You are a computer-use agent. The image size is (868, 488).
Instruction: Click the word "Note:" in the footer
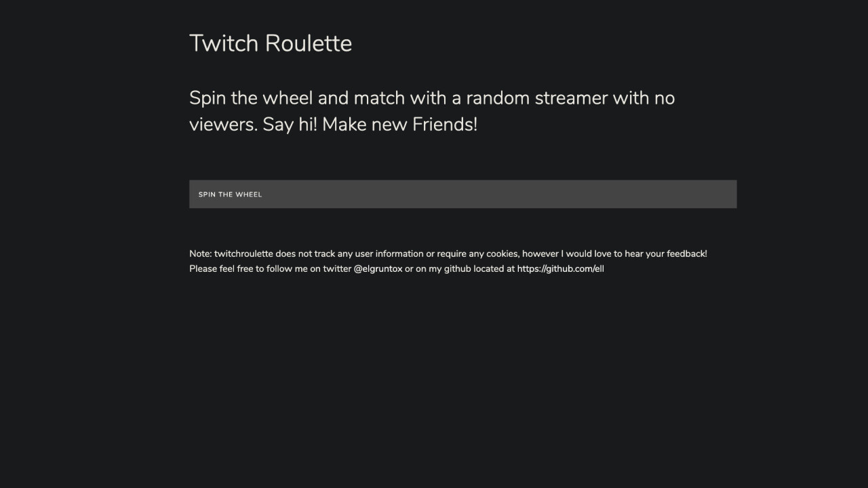coord(200,253)
